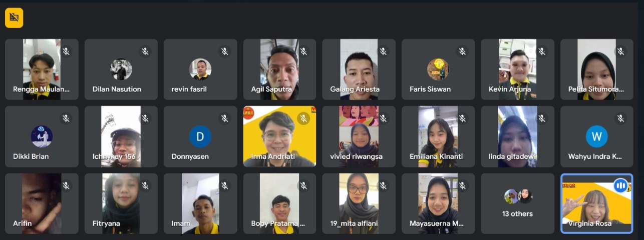Open the 13 others participants tile
This screenshot has height=240, width=644.
517,203
